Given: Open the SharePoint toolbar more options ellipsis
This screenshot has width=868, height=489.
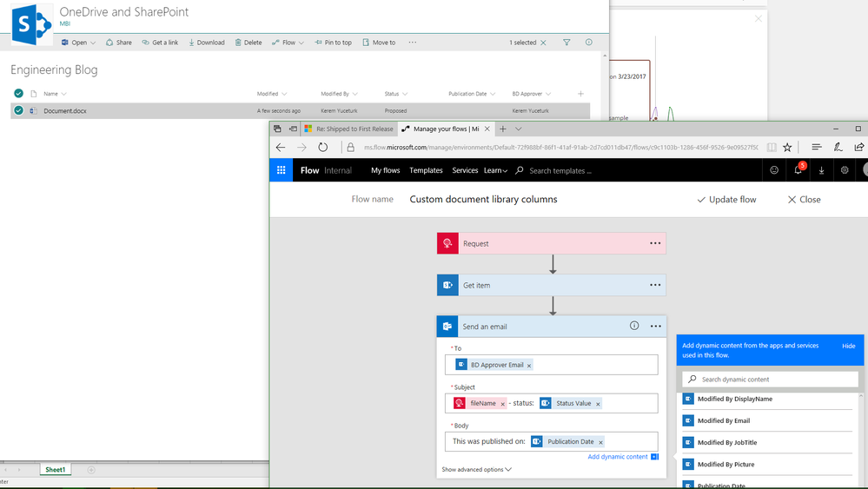Looking at the screenshot, I should click(413, 43).
